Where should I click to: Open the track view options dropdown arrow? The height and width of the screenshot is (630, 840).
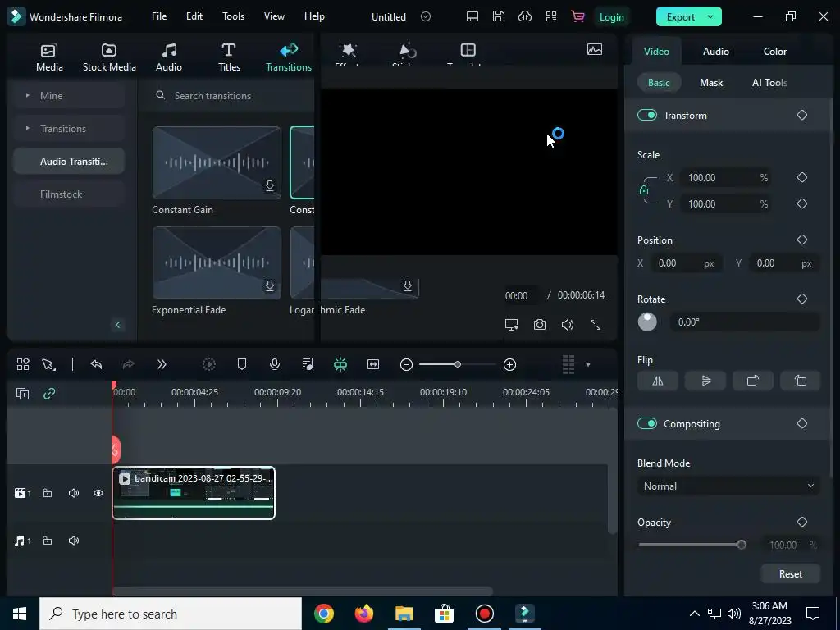[587, 365]
